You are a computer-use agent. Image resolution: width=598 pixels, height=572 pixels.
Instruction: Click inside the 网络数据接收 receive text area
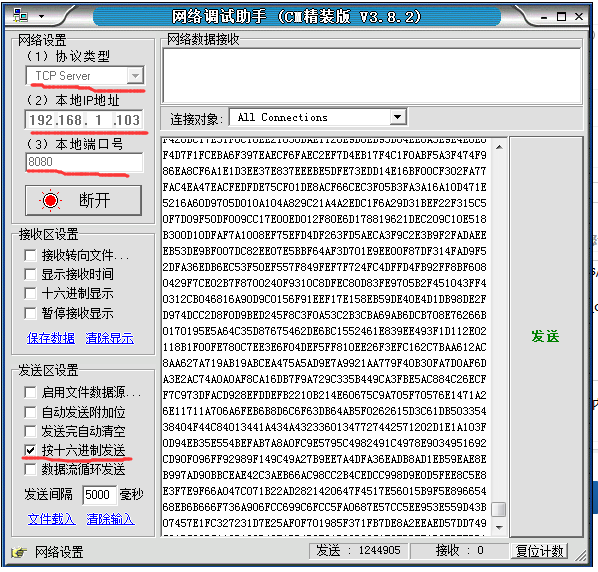pyautogui.click(x=372, y=75)
